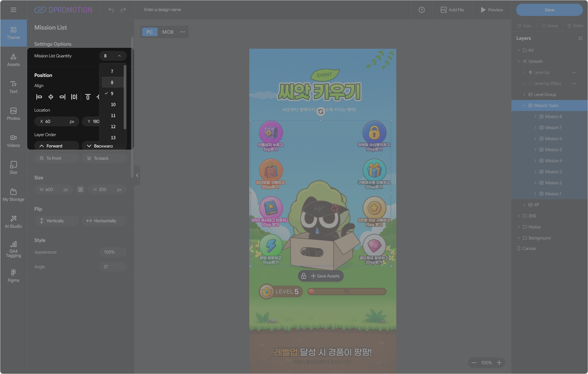Screen dimensions: 588x374
Task: Open My Storage in the sidebar
Action: coord(13,195)
